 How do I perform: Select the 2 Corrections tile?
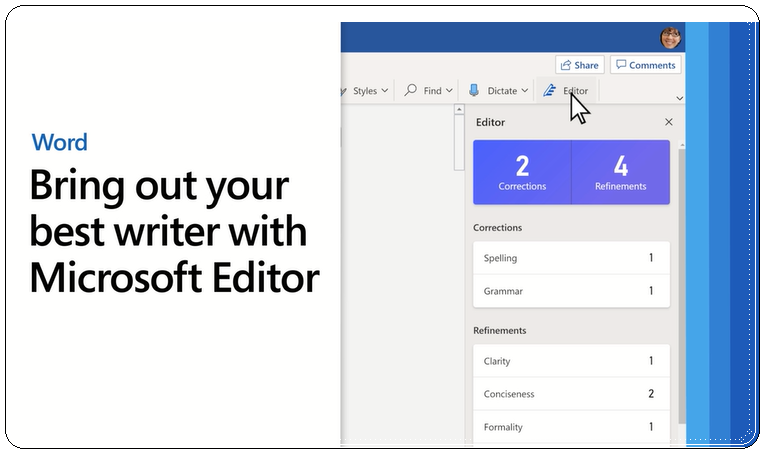(x=522, y=172)
